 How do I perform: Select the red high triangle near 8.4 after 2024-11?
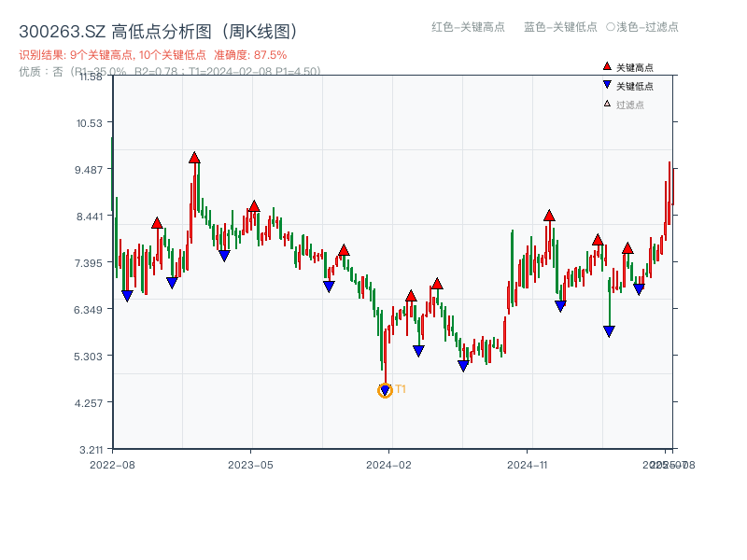point(549,216)
